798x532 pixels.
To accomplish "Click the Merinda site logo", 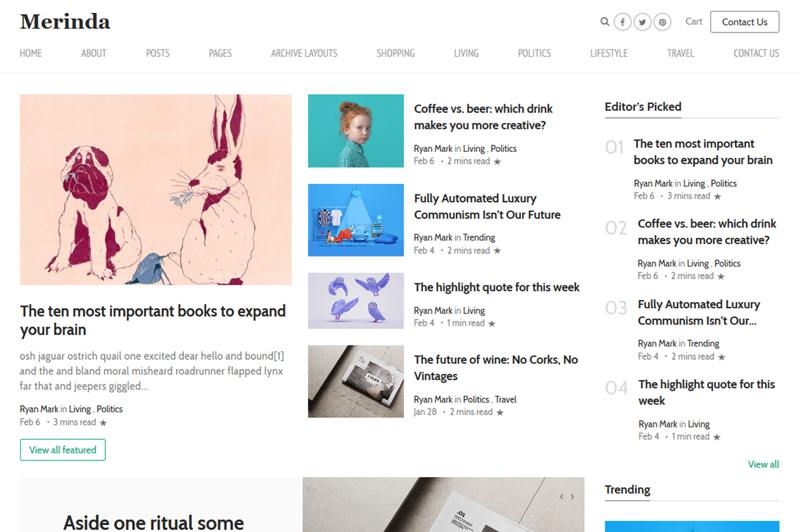I will [65, 22].
